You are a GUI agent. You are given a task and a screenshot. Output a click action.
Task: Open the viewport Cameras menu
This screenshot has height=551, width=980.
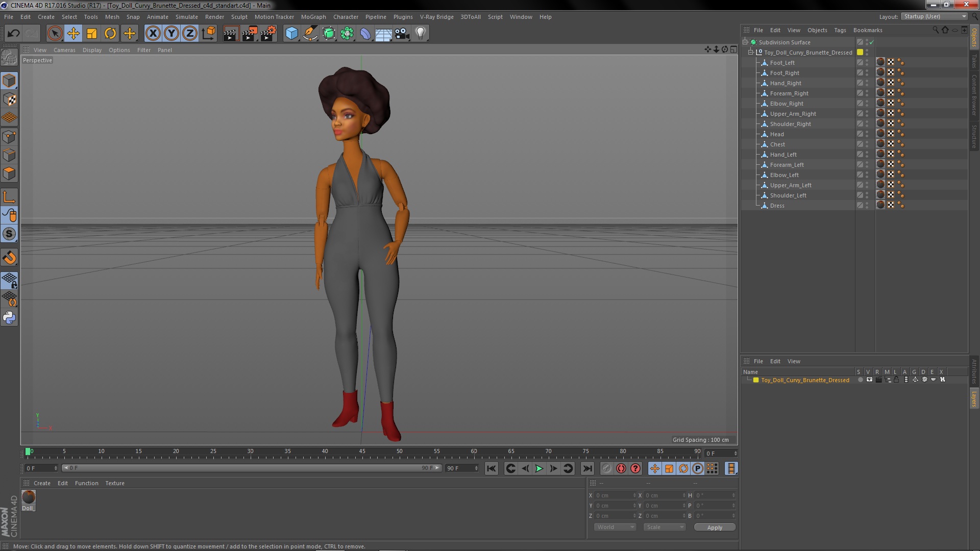pyautogui.click(x=64, y=50)
